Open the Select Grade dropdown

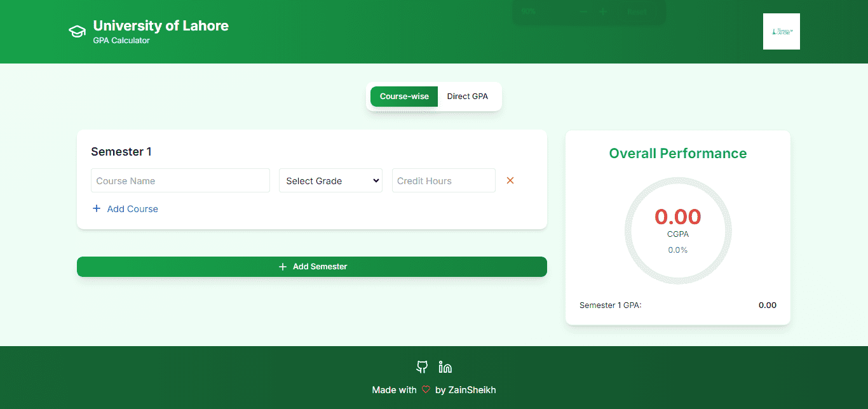(x=330, y=180)
